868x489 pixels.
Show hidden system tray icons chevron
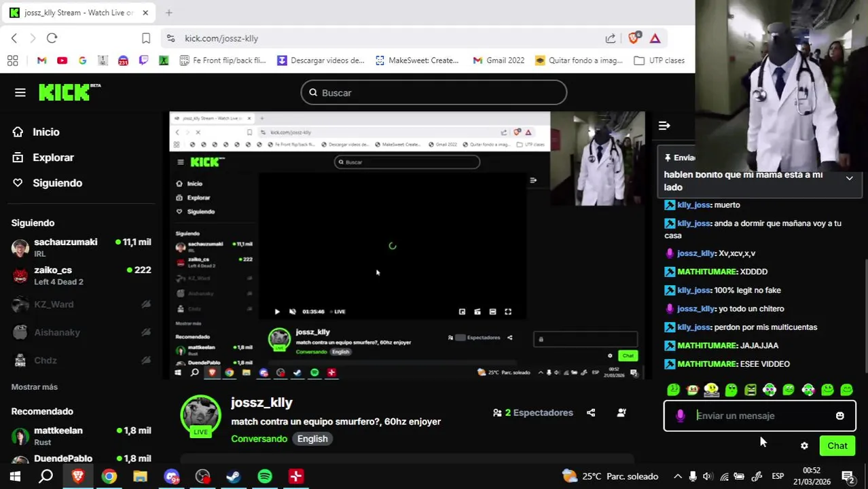(x=677, y=476)
